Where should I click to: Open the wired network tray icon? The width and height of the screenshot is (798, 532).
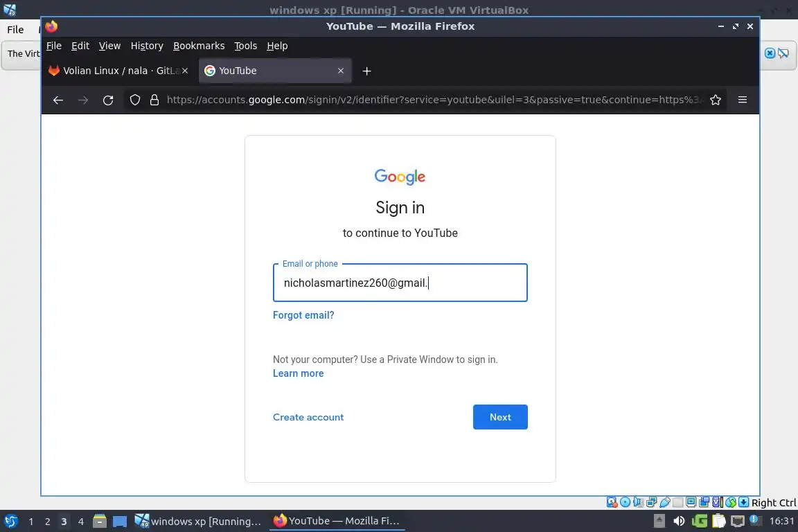point(738,521)
